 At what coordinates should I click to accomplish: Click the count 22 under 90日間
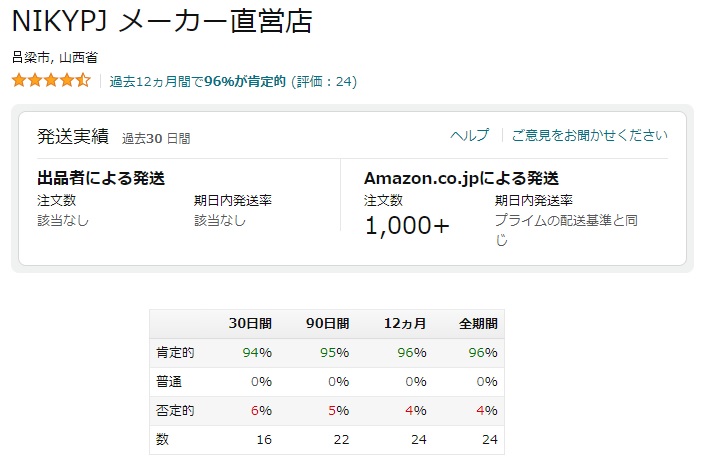341,439
